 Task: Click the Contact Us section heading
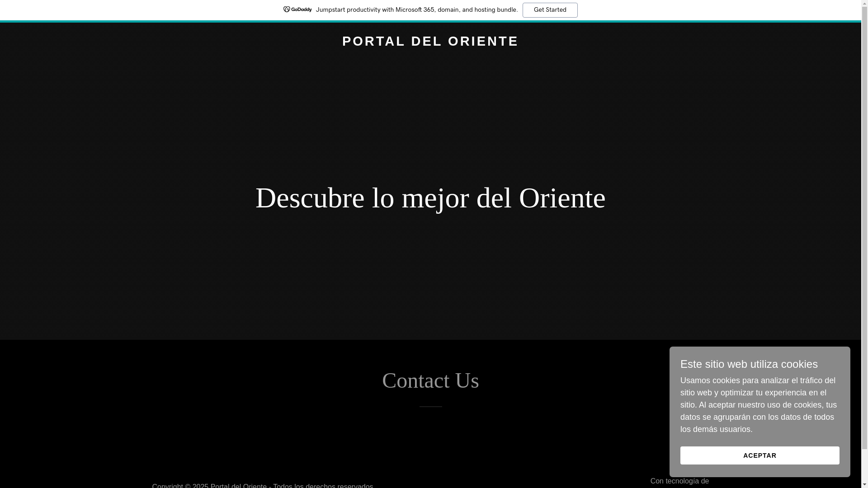pyautogui.click(x=430, y=380)
